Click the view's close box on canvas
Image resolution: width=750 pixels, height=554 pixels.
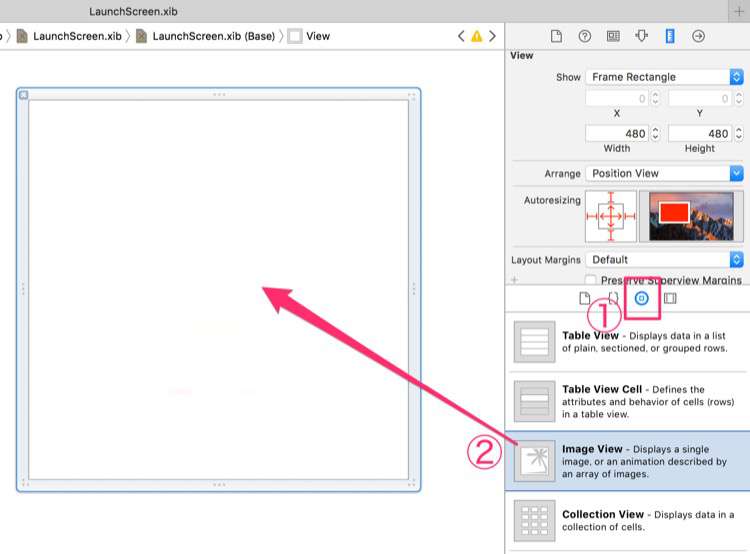point(23,95)
